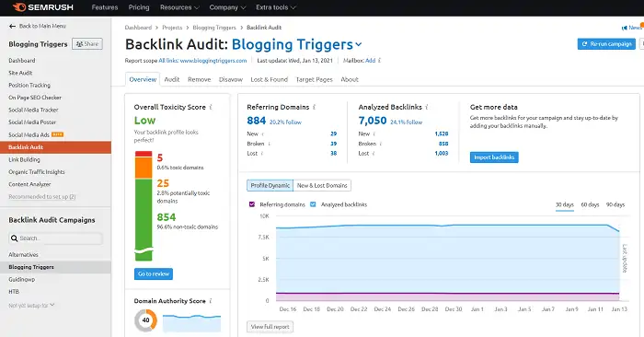This screenshot has height=337, width=644.
Task: Click info icon next to Analyzed Backlinks
Action: (427, 107)
